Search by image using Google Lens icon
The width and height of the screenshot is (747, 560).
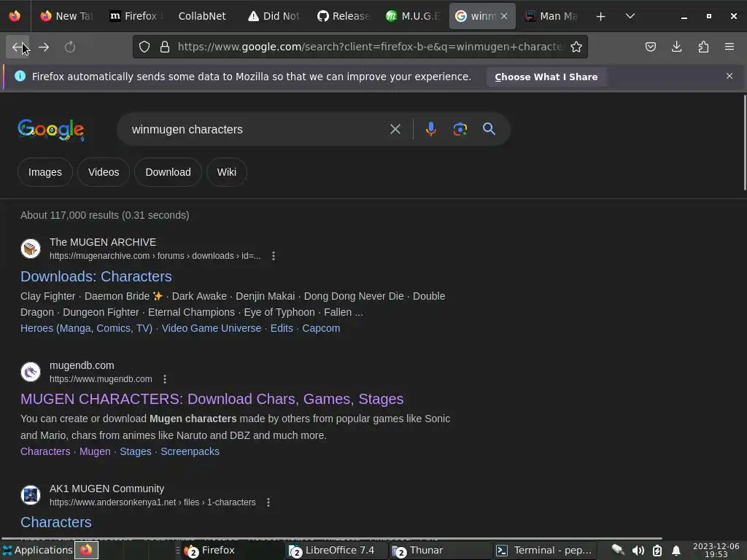click(x=460, y=129)
